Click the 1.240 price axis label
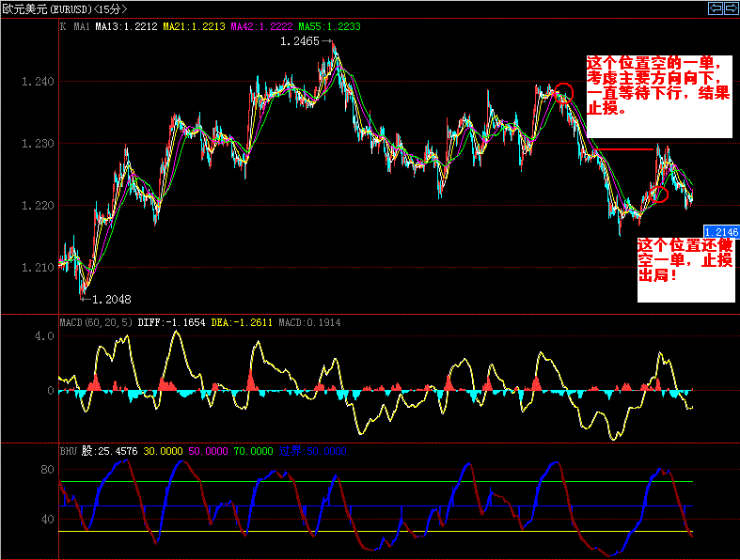The image size is (740, 560). [x=38, y=82]
